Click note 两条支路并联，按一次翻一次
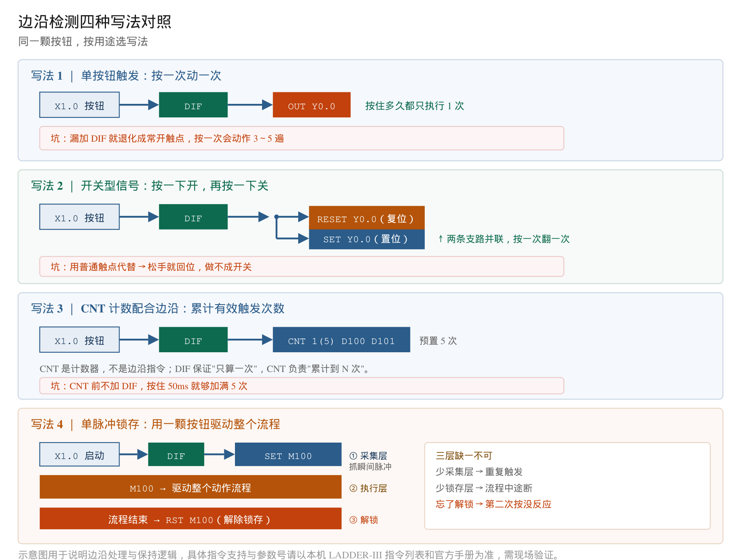Image resolution: width=741 pixels, height=560 pixels. click(504, 239)
